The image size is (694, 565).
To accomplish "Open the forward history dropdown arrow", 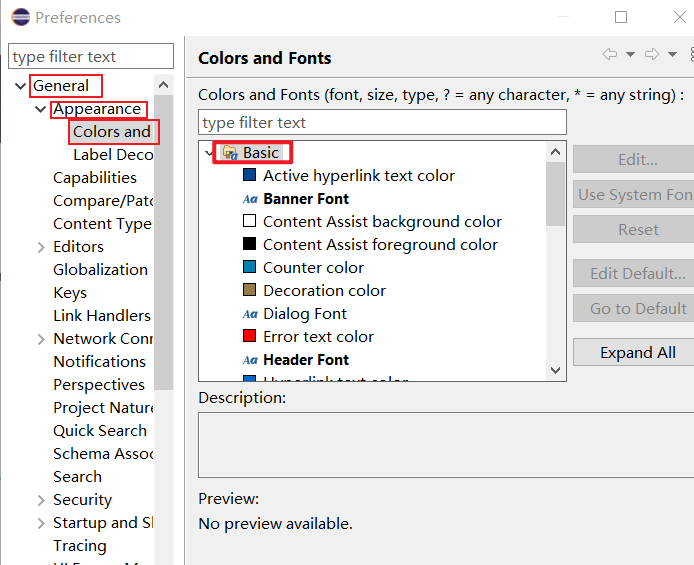I will tap(672, 54).
